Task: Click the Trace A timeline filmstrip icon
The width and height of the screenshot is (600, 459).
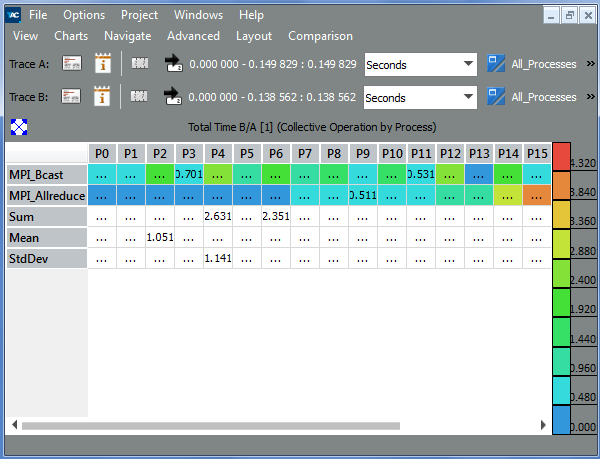Action: click(x=140, y=64)
